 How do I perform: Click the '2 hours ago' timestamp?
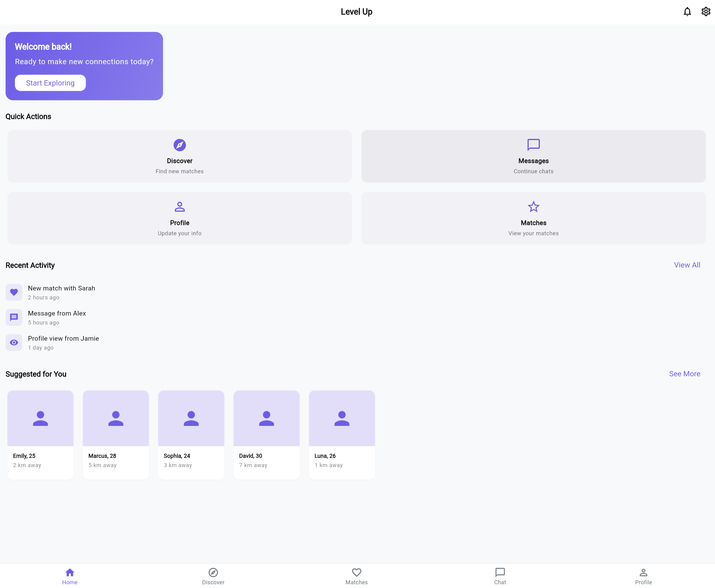coord(43,297)
